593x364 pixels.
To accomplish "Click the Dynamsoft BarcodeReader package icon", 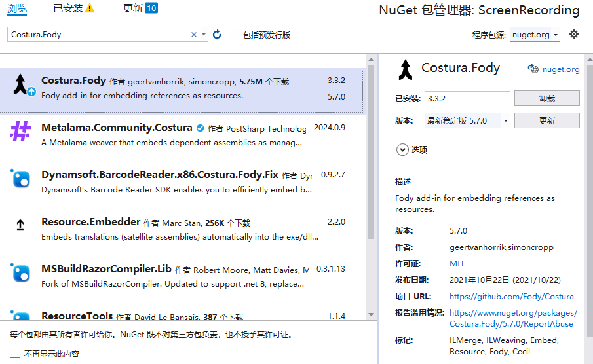I will (x=20, y=178).
